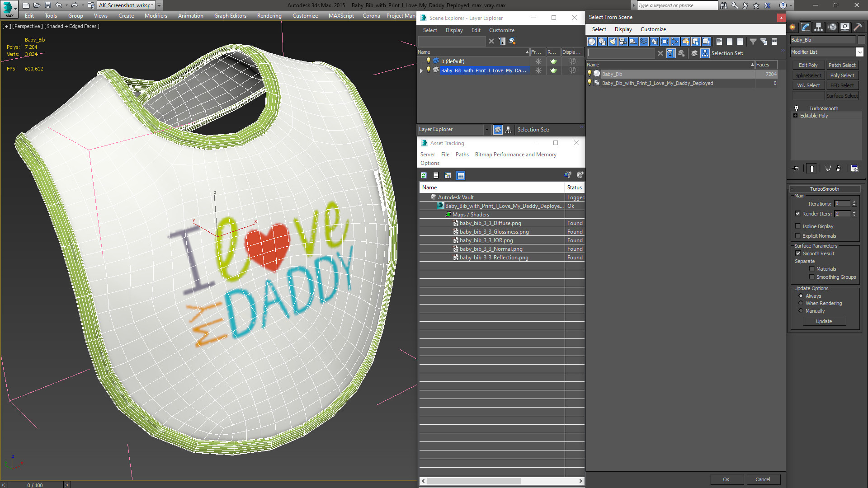Click Remove Modifier trash icon
868x488 pixels.
[x=839, y=169]
